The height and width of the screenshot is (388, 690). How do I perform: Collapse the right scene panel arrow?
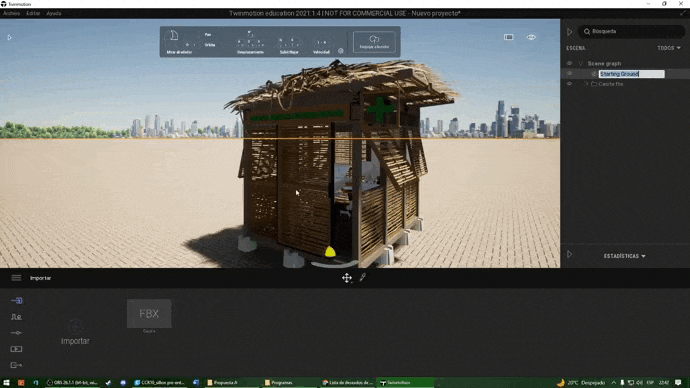[x=569, y=32]
